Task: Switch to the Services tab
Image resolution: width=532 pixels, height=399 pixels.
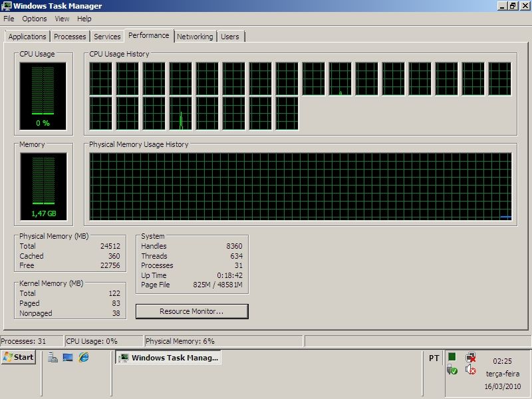Action: [x=107, y=37]
